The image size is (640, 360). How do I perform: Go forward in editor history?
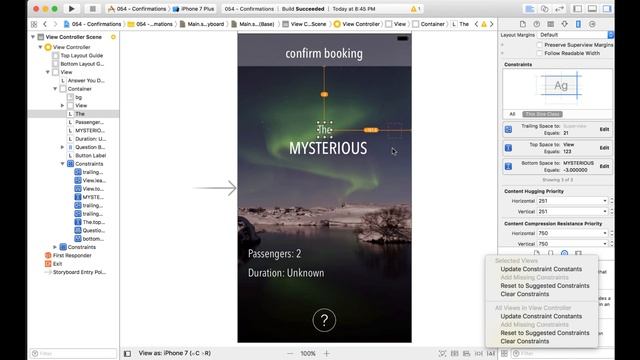click(x=55, y=24)
